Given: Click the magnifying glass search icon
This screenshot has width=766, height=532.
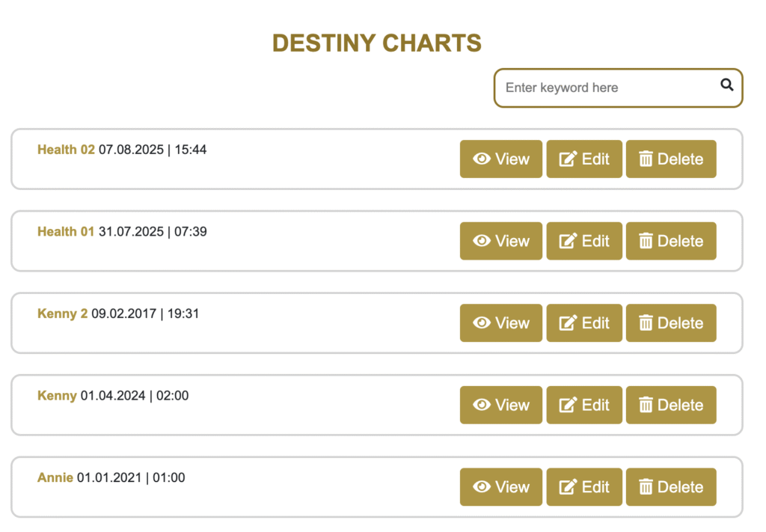Looking at the screenshot, I should tap(726, 85).
